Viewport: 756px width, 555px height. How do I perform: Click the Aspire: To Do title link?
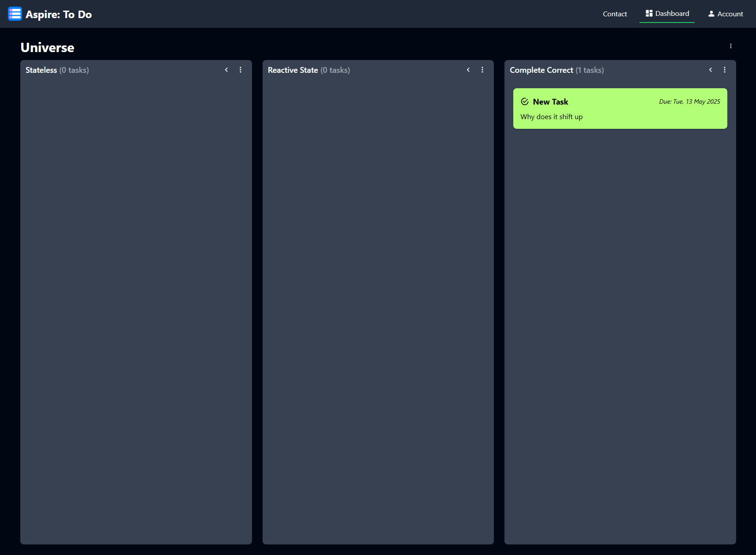tap(59, 14)
